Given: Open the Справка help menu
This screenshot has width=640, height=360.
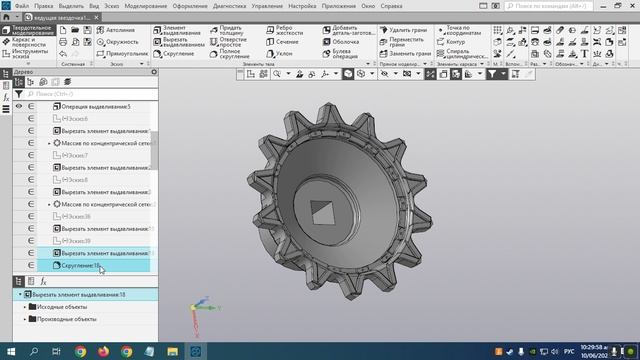Looking at the screenshot, I should 391,6.
